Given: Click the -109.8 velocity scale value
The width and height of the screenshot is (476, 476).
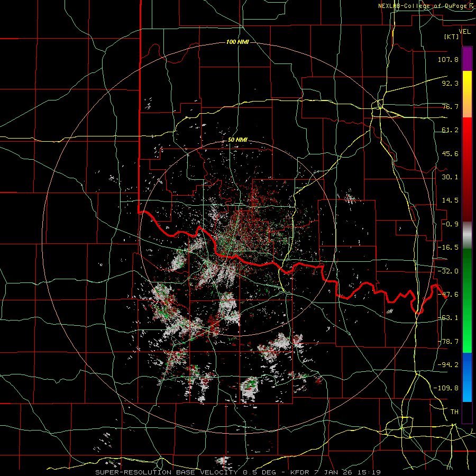Looking at the screenshot, I should point(446,388).
